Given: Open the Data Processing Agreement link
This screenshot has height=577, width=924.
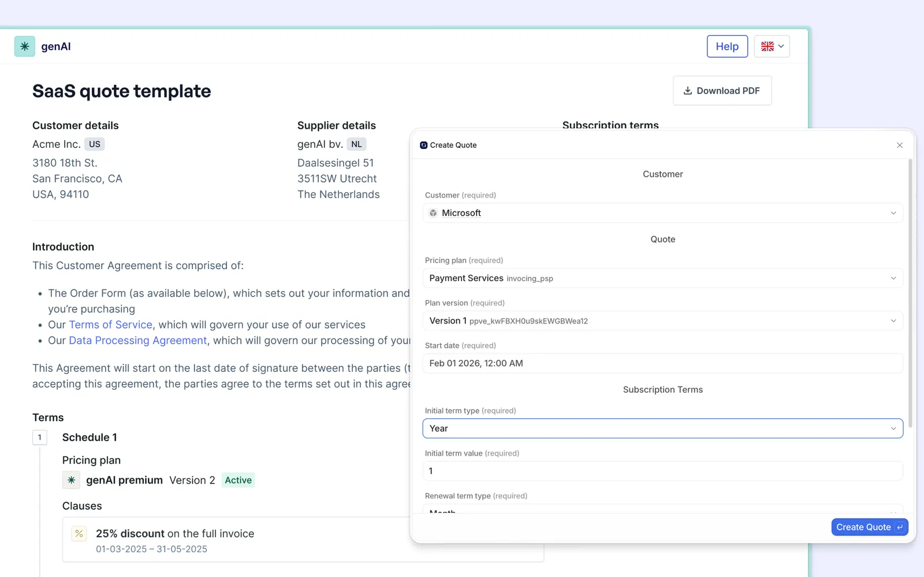Looking at the screenshot, I should pyautogui.click(x=137, y=340).
